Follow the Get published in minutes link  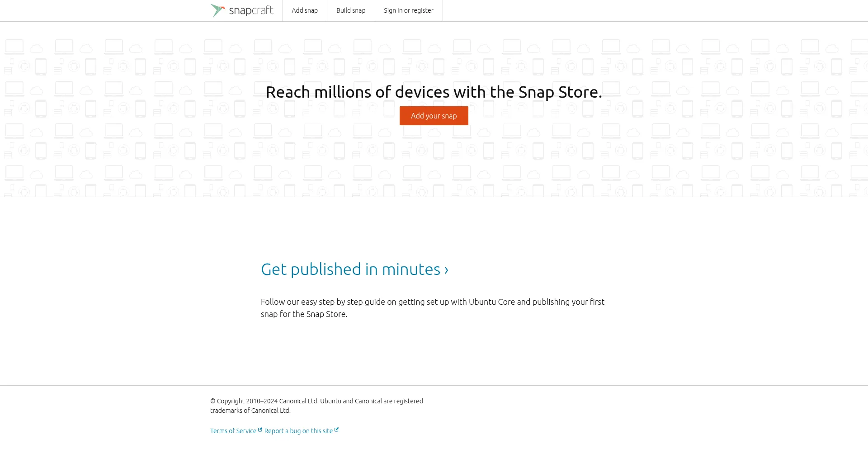pyautogui.click(x=350, y=269)
